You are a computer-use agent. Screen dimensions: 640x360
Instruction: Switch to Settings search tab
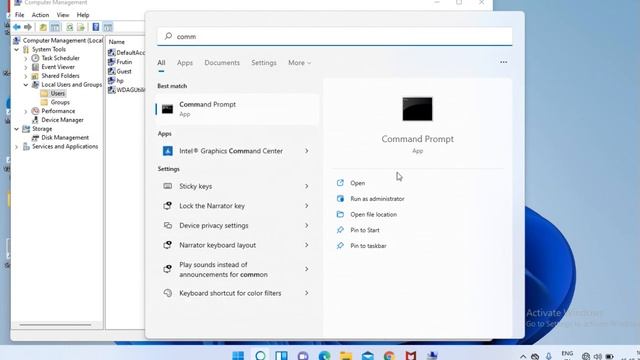tap(264, 62)
